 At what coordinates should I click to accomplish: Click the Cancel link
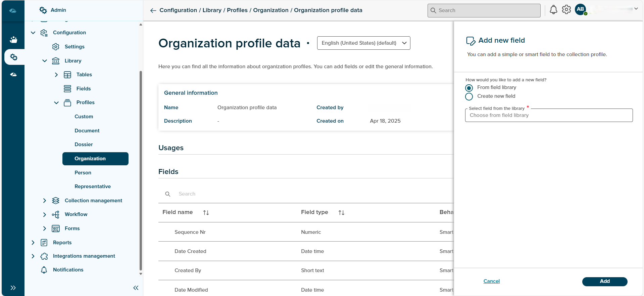point(491,281)
